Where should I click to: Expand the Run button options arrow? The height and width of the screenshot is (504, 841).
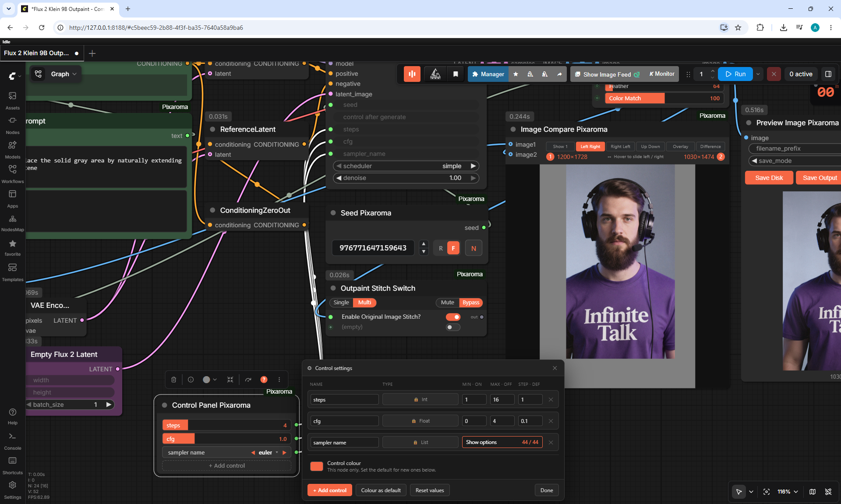point(758,74)
